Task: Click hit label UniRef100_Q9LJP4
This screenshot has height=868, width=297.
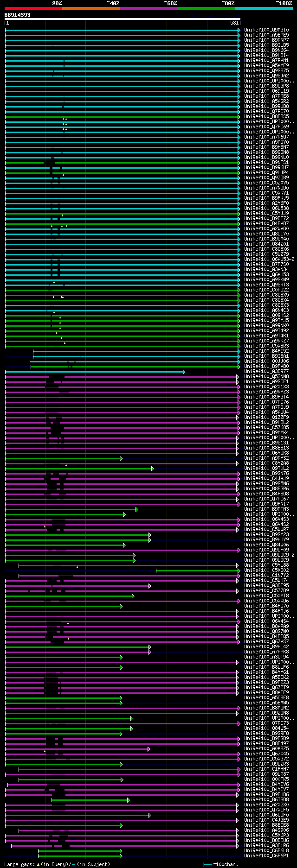Action: [266, 173]
